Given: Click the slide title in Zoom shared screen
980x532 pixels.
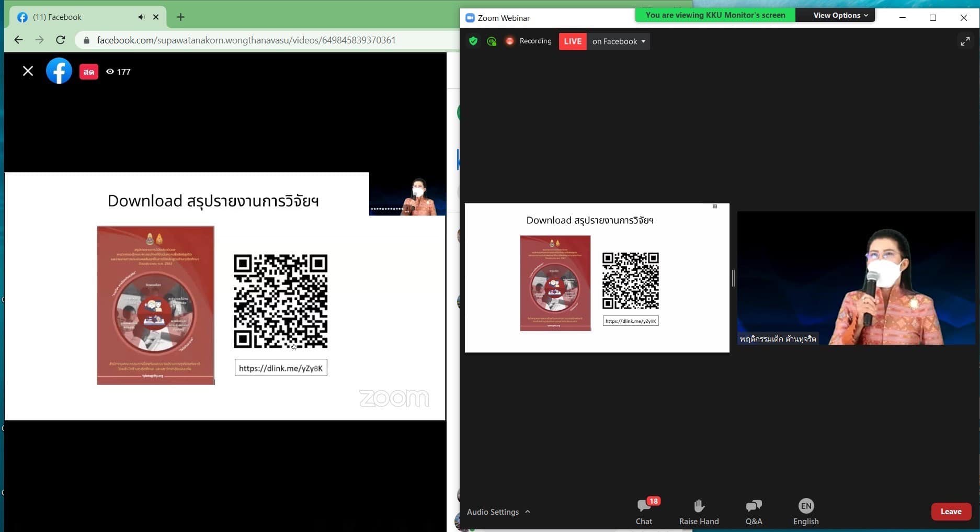Looking at the screenshot, I should point(590,220).
